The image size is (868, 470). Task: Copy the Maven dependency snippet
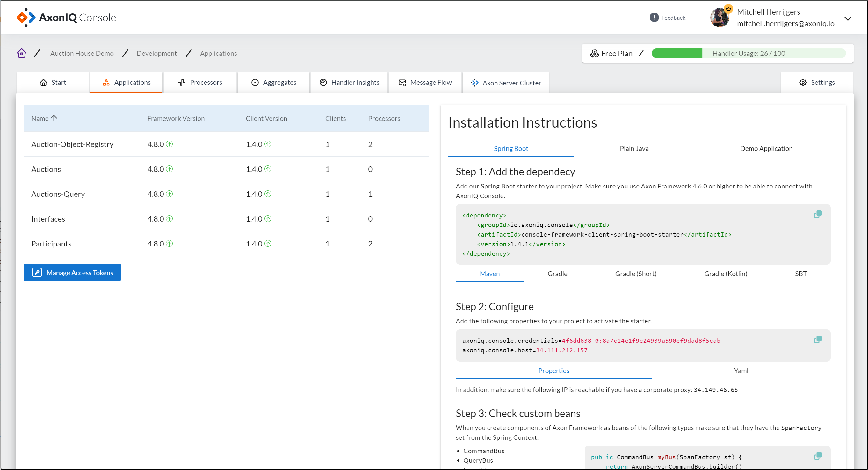point(818,214)
